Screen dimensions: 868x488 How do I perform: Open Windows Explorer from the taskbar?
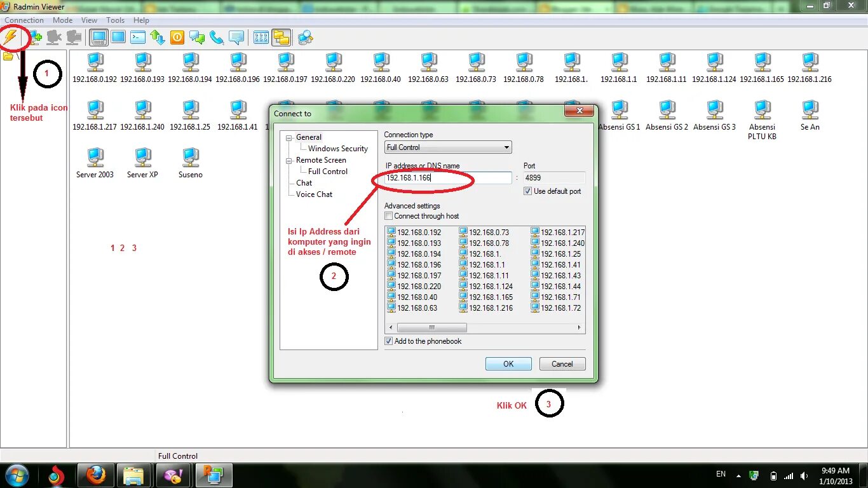(x=133, y=475)
